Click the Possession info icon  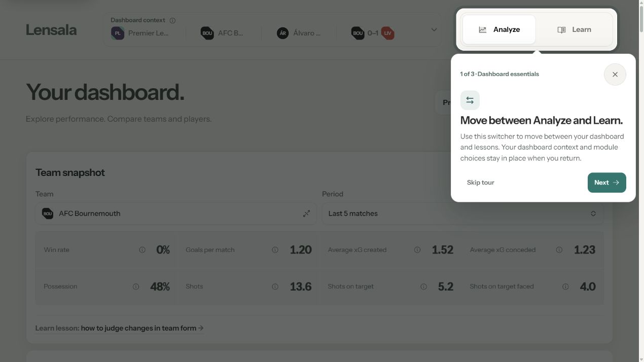[136, 286]
